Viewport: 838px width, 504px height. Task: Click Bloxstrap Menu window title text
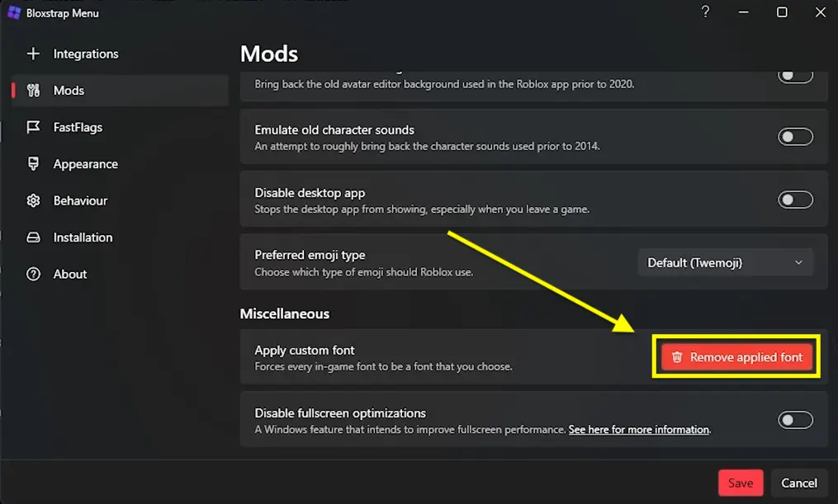(63, 13)
